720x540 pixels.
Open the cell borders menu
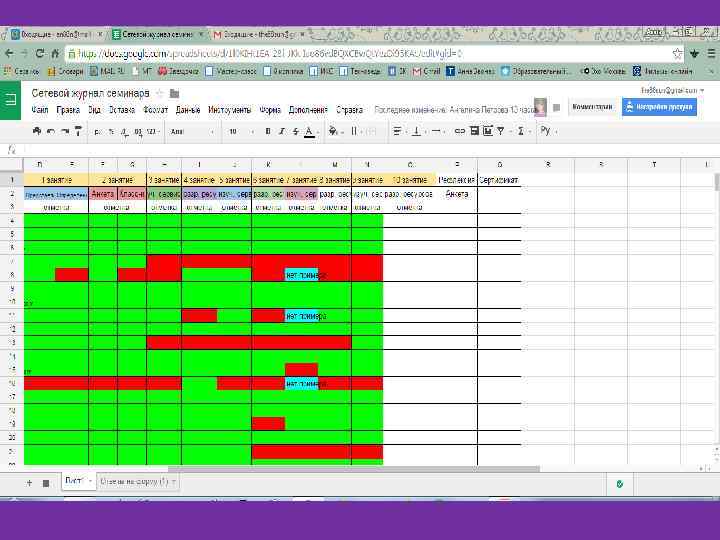pyautogui.click(x=354, y=131)
